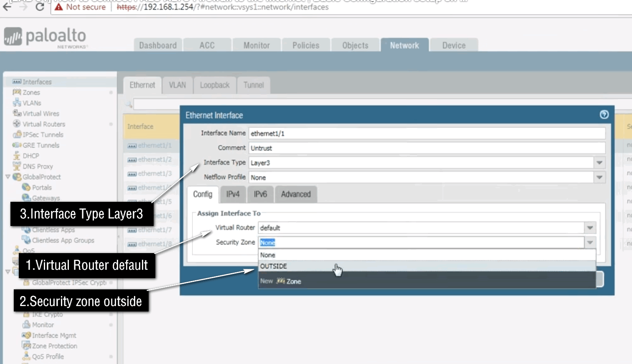Open the Netflow Profile dropdown arrow
The width and height of the screenshot is (632, 364).
[x=599, y=177]
